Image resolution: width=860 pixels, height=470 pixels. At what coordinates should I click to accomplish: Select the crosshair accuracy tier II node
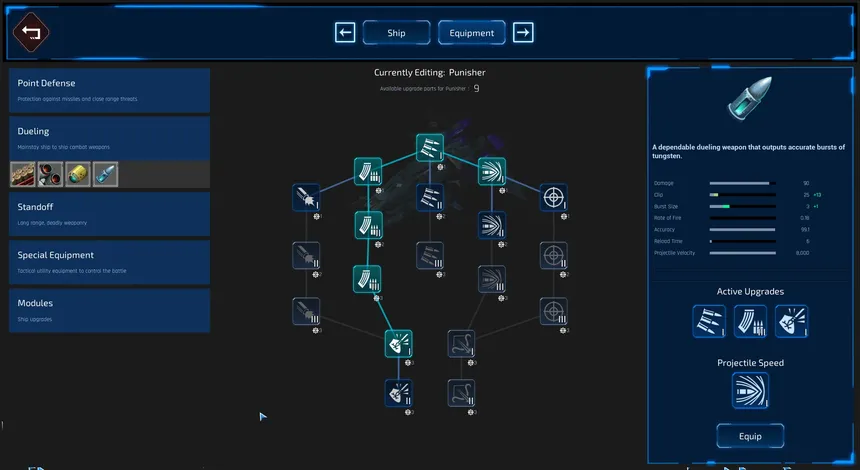(x=554, y=256)
